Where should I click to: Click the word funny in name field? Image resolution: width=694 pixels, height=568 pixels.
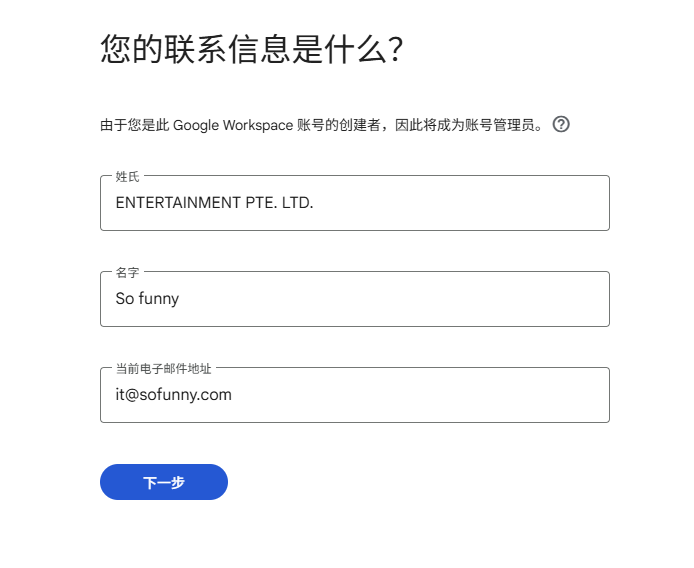click(159, 298)
